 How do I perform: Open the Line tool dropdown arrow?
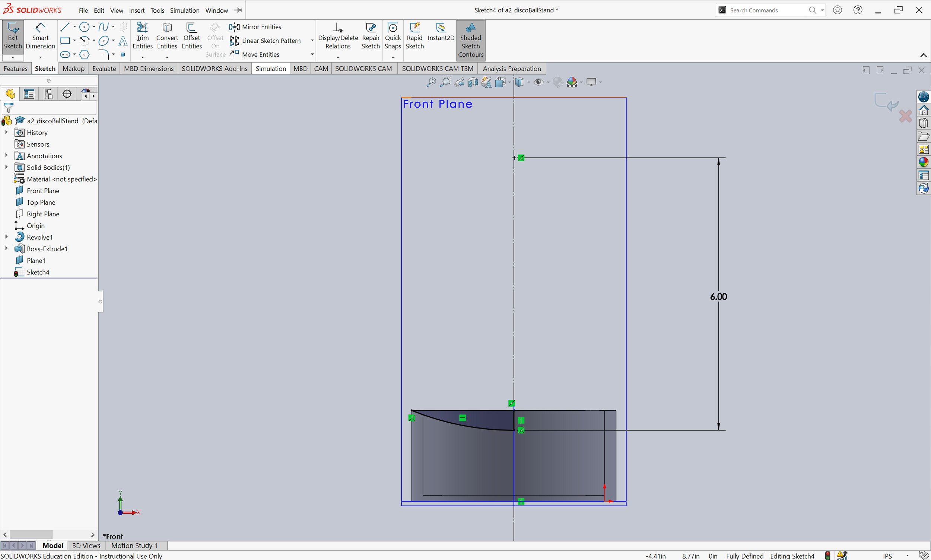[75, 27]
